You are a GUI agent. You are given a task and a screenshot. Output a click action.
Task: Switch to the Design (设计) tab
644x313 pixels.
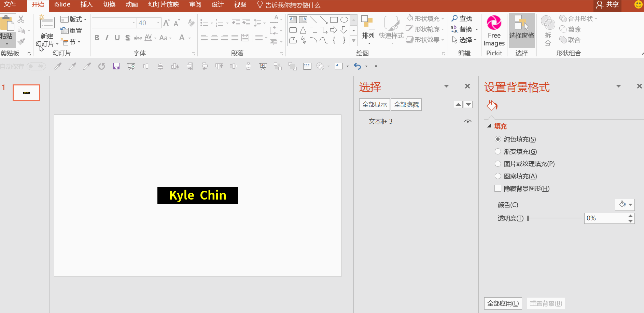218,5
